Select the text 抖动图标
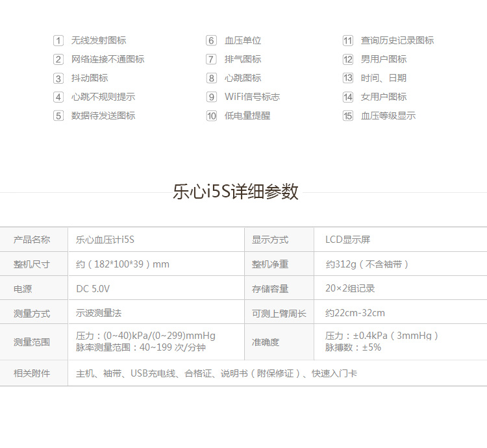Image resolution: width=487 pixels, height=448 pixels. 90,78
